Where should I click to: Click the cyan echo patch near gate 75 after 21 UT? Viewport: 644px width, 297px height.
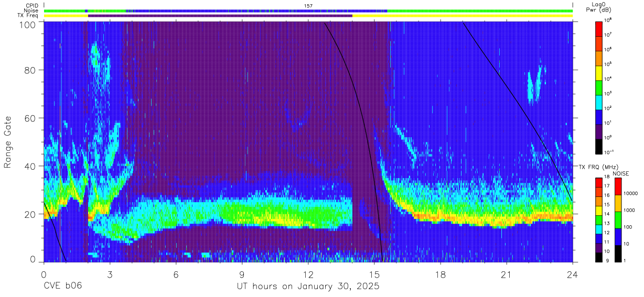[535, 84]
